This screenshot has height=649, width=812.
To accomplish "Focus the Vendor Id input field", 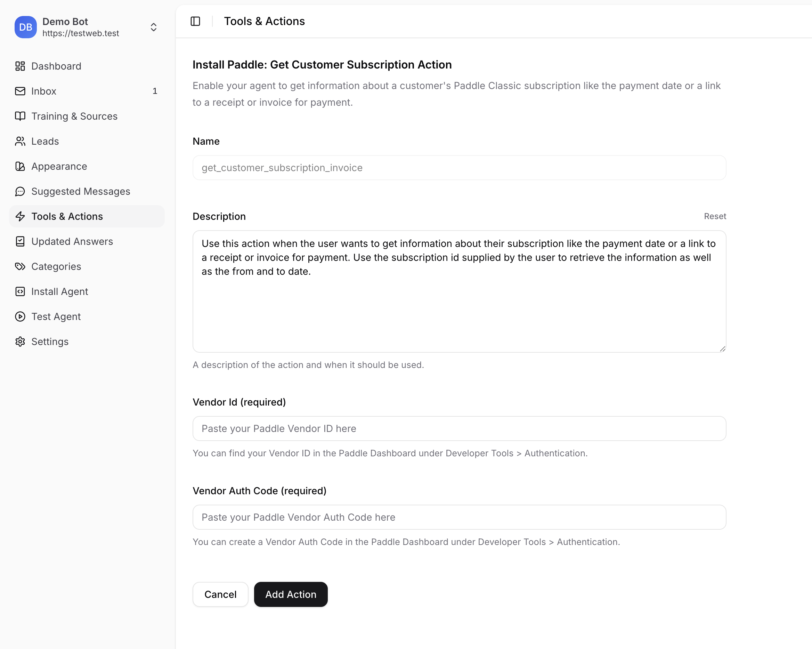I will coord(459,428).
